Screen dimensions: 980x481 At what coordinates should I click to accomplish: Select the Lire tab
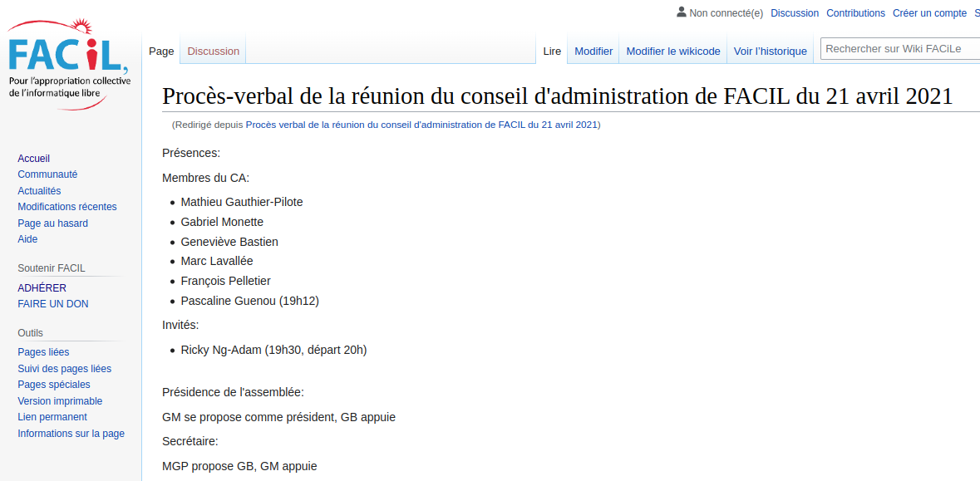(x=552, y=52)
